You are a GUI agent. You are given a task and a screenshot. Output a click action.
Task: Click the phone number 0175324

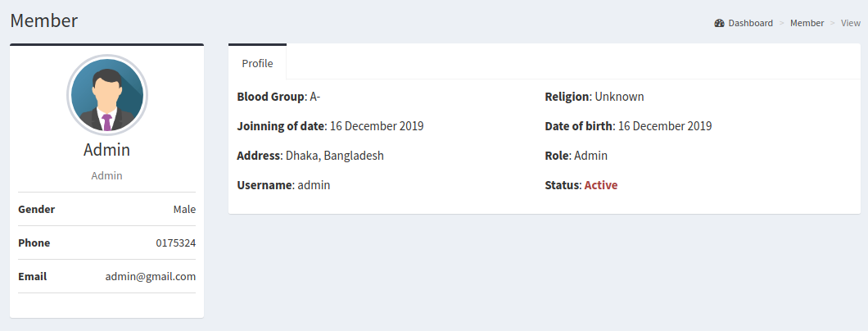[x=176, y=243]
